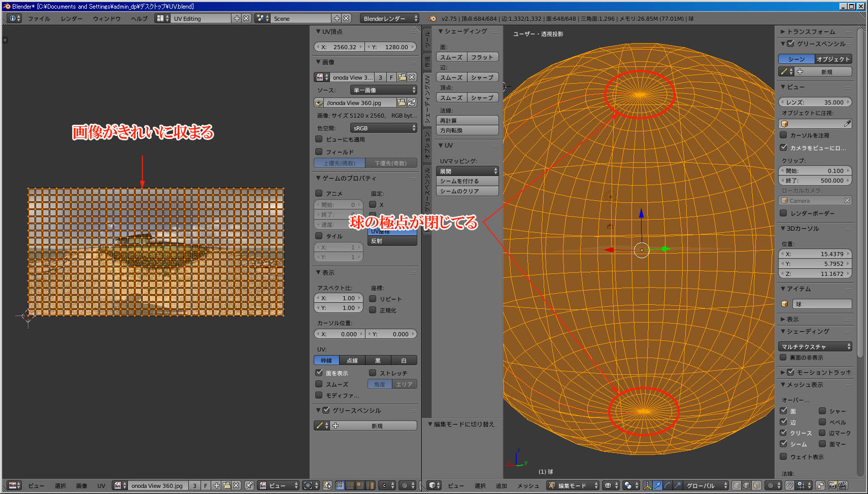Open the ソース '単一画像' dropdown

(x=383, y=90)
